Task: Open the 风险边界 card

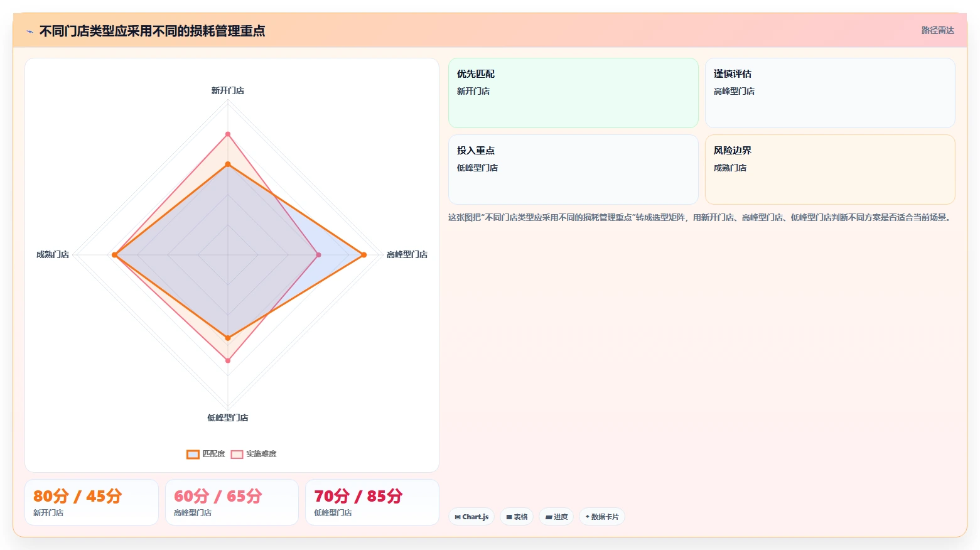Action: (x=830, y=170)
